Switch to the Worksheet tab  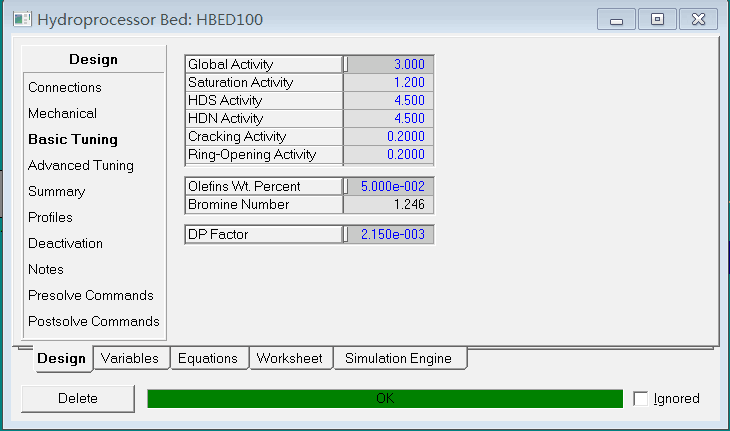(x=290, y=358)
